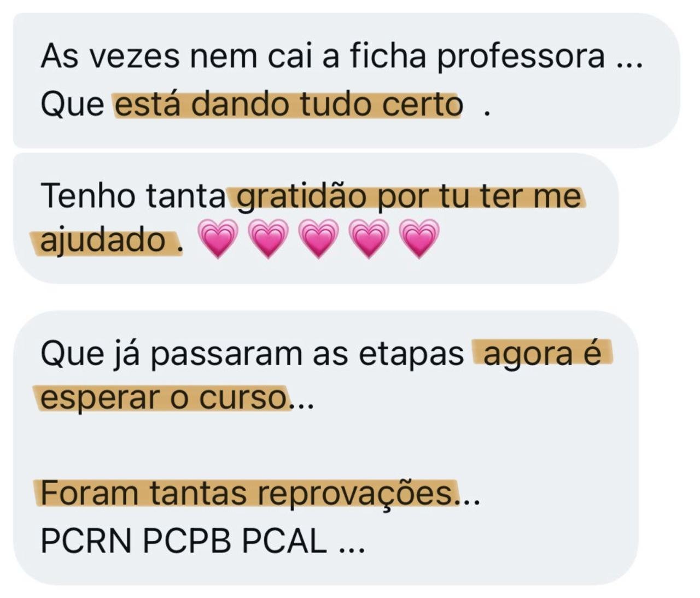Click the highlighted phrase "esperar o curso"
Image resolution: width=700 pixels, height=598 pixels.
point(164,397)
